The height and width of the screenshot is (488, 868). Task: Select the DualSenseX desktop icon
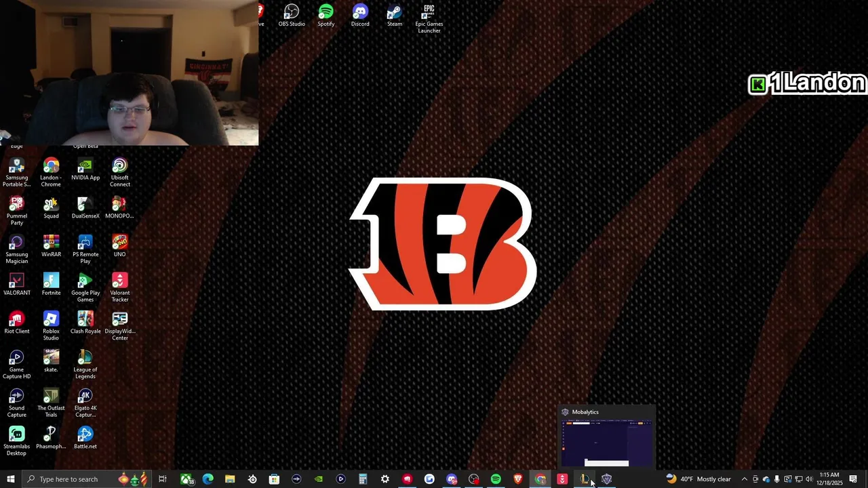point(85,208)
